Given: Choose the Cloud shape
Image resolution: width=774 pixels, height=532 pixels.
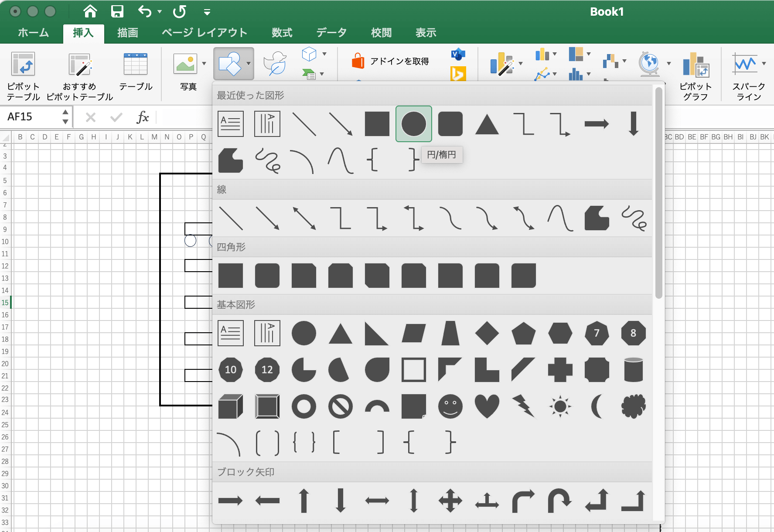Looking at the screenshot, I should [x=633, y=406].
